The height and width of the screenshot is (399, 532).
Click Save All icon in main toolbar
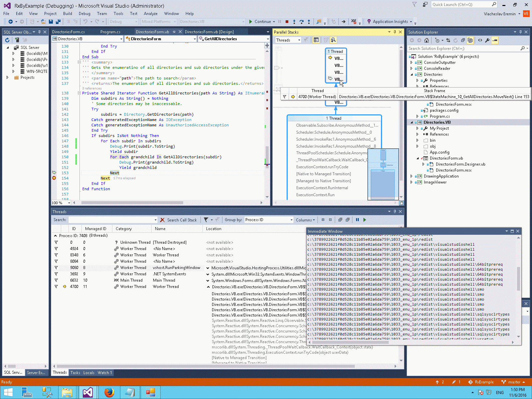(x=58, y=22)
